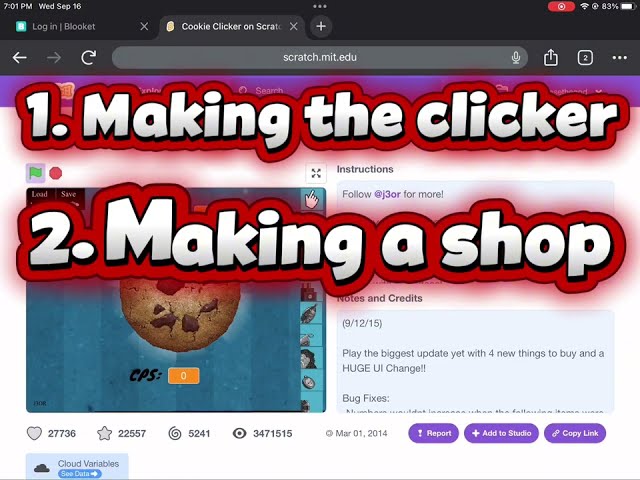Favorite the project with star icon

104,433
